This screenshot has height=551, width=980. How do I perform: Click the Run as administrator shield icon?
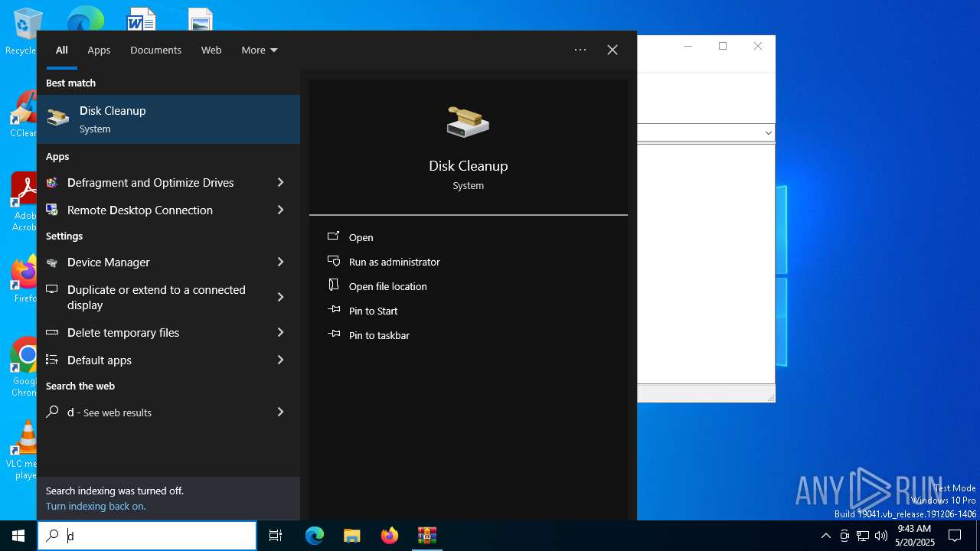334,261
